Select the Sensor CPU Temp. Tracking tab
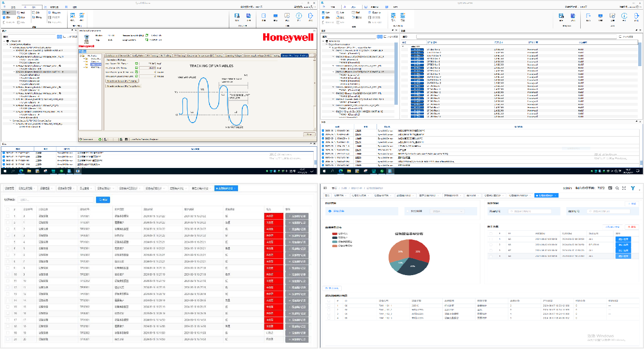Viewport: 644px width, 349px height. [294, 56]
